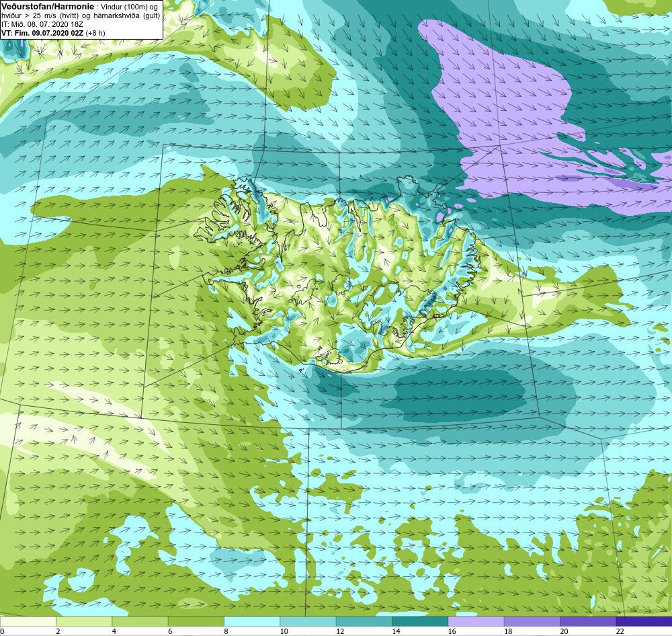Click the legend scale label '22'
Image resolution: width=672 pixels, height=636 pixels.
(620, 631)
